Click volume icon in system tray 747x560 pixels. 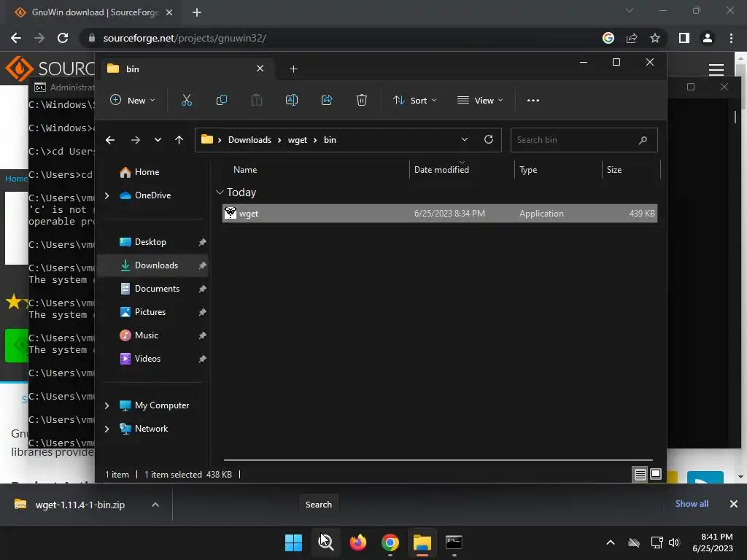pyautogui.click(x=673, y=542)
